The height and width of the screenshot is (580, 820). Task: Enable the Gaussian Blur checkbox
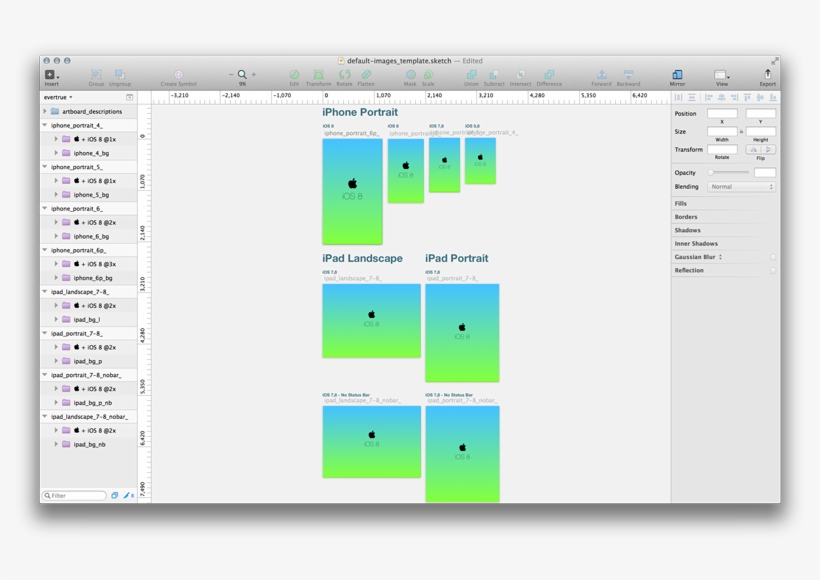[x=773, y=257]
